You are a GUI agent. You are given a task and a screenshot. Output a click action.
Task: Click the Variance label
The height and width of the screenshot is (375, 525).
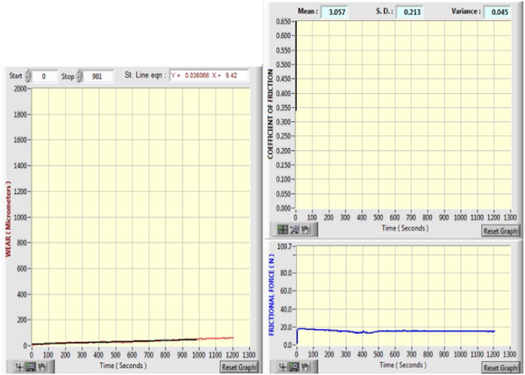pos(466,11)
